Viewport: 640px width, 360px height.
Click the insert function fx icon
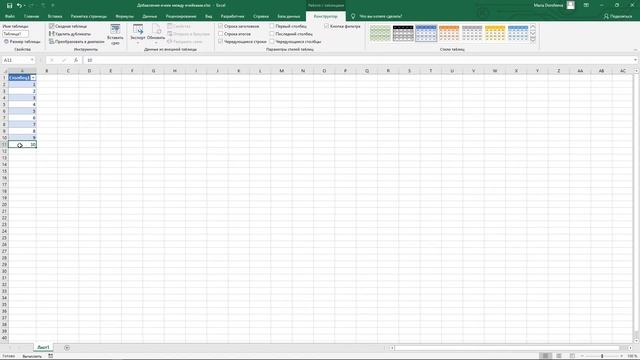(x=76, y=60)
